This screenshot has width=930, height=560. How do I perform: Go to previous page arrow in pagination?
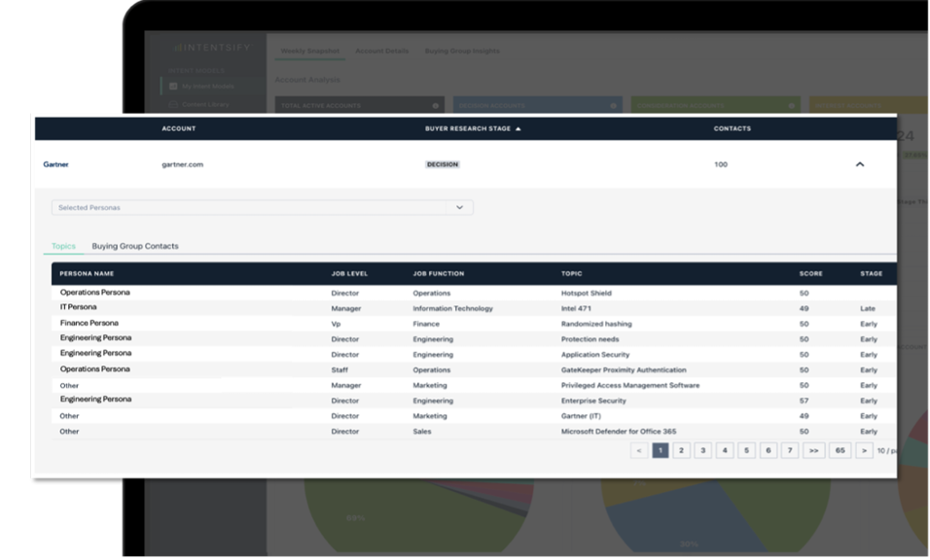[x=638, y=451]
